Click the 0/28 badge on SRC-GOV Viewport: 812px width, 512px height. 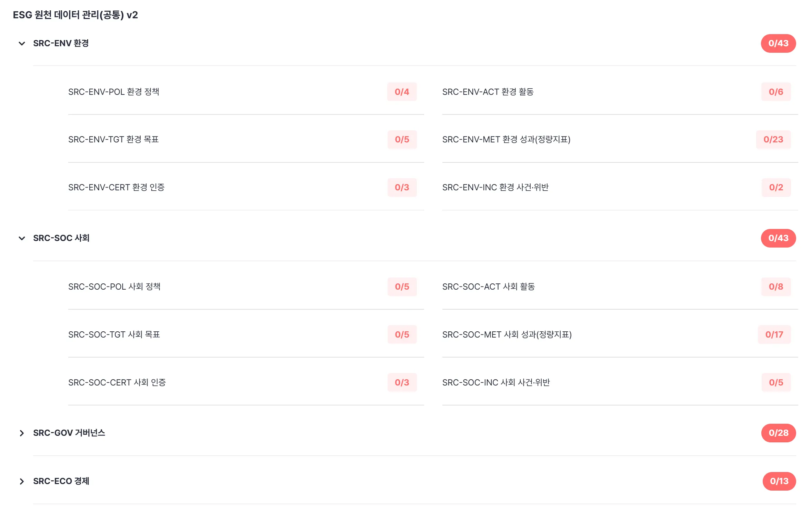[x=778, y=433]
